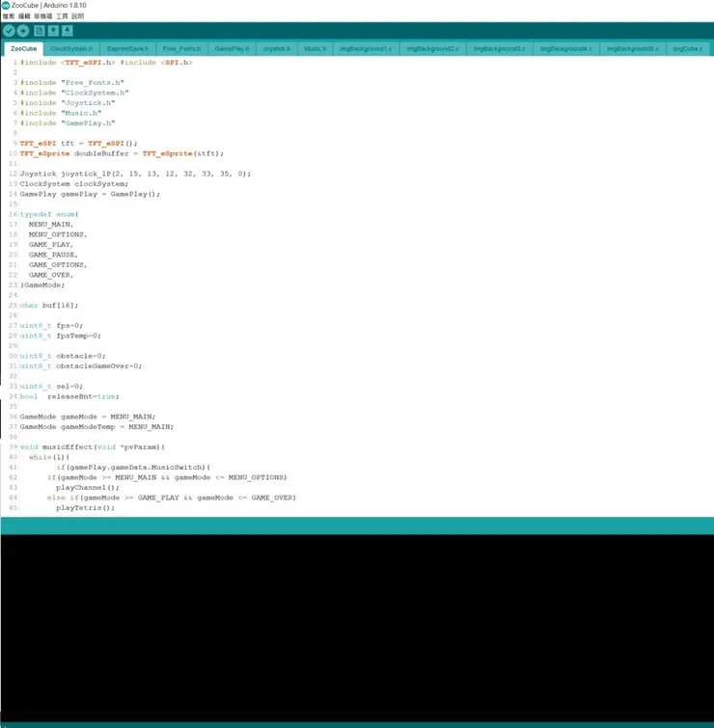Open the 編輯 (Edit) menu

(x=24, y=16)
